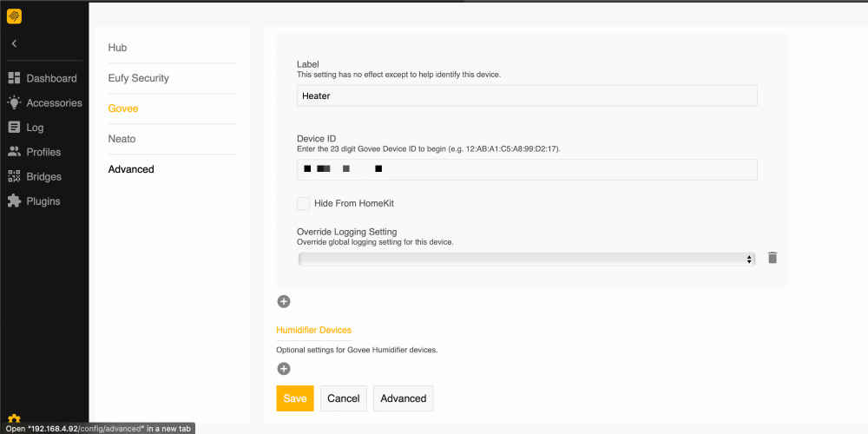Click the Homebridge logo icon
868x434 pixels.
coord(14,16)
